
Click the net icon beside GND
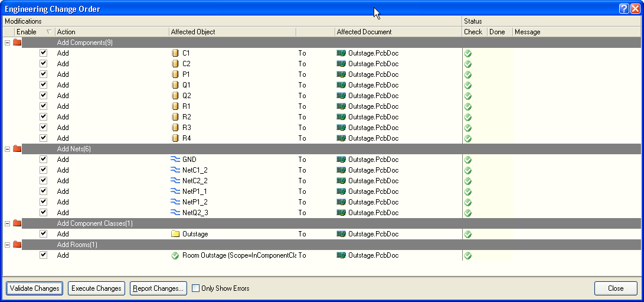(175, 160)
